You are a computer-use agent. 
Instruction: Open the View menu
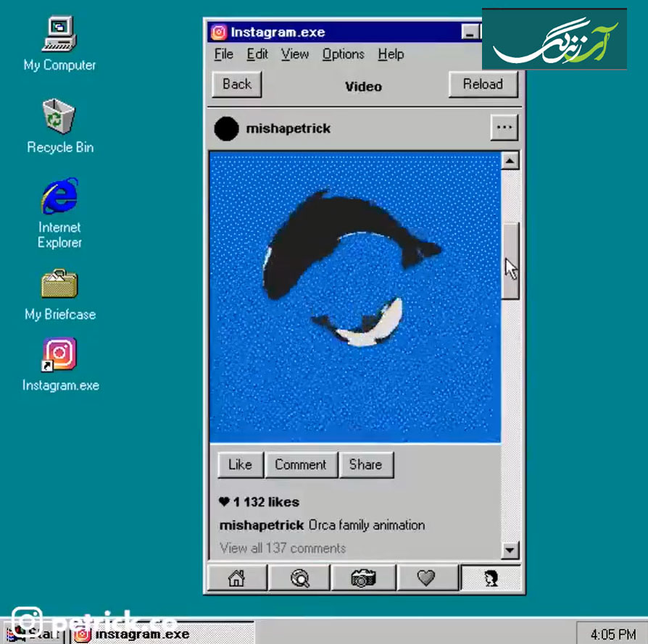(x=295, y=54)
